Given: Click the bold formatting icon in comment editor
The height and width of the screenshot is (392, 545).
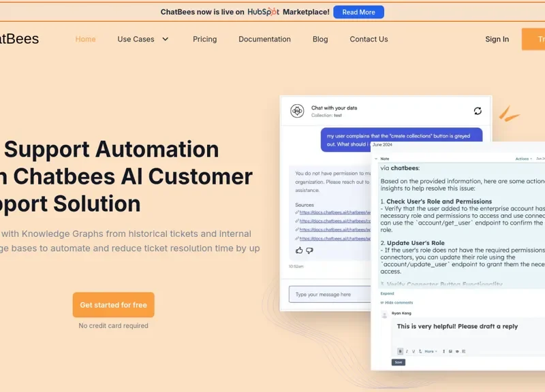Looking at the screenshot, I should point(400,351).
